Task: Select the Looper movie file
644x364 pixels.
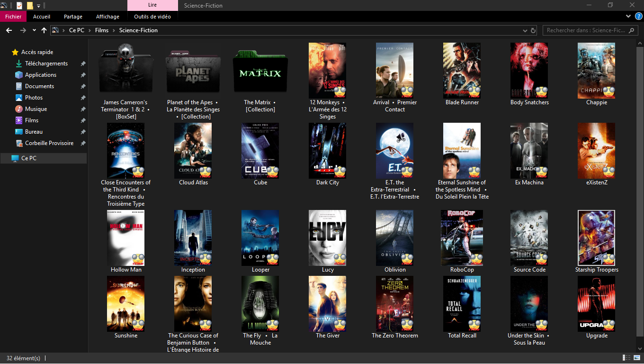Action: coord(260,238)
